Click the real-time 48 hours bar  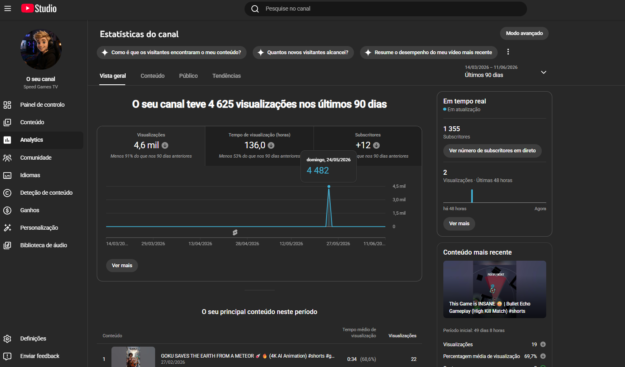point(472,196)
